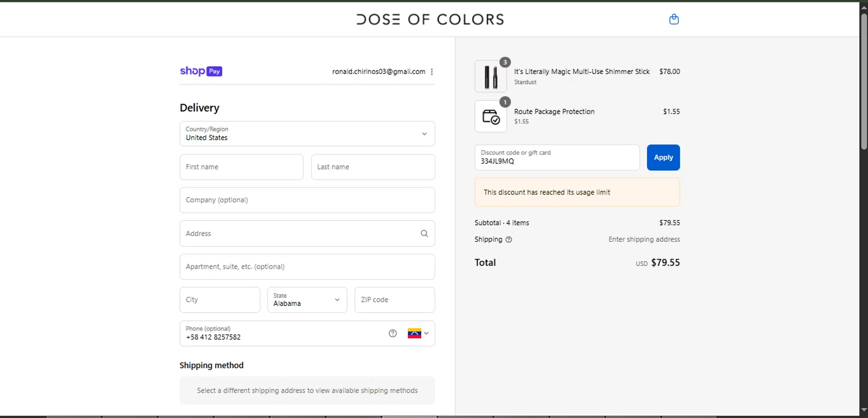Click the phone field help question mark
Image resolution: width=868 pixels, height=418 pixels.
pyautogui.click(x=393, y=334)
